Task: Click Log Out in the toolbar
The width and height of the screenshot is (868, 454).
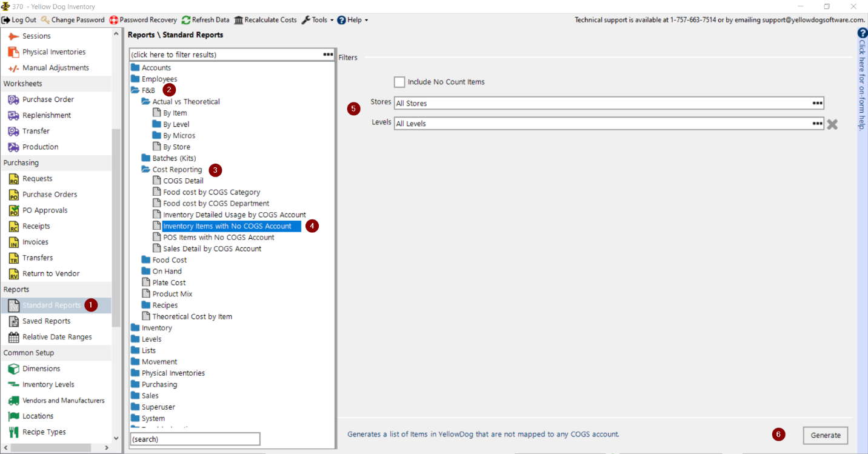Action: click(x=19, y=20)
